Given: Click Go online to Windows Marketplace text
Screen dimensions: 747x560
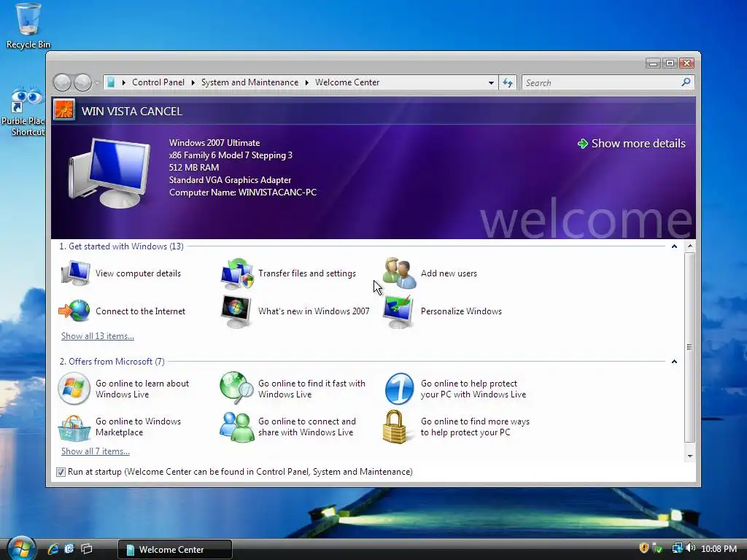Looking at the screenshot, I should (x=138, y=427).
